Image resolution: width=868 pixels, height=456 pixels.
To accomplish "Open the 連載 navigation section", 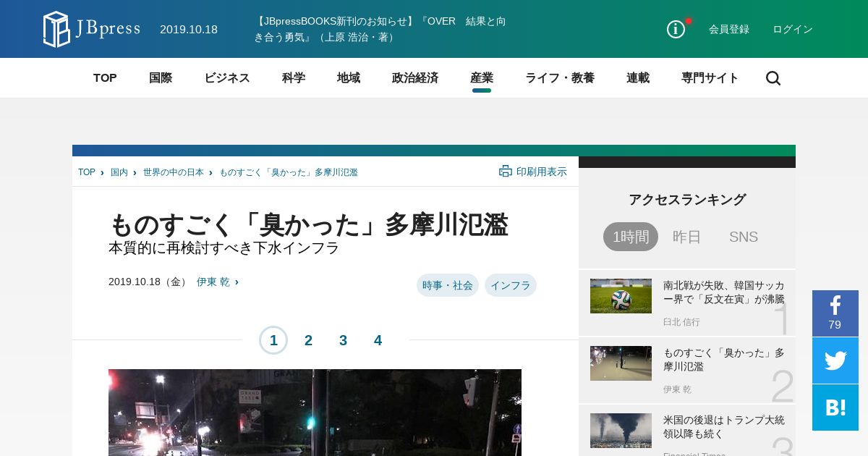I will click(x=638, y=78).
